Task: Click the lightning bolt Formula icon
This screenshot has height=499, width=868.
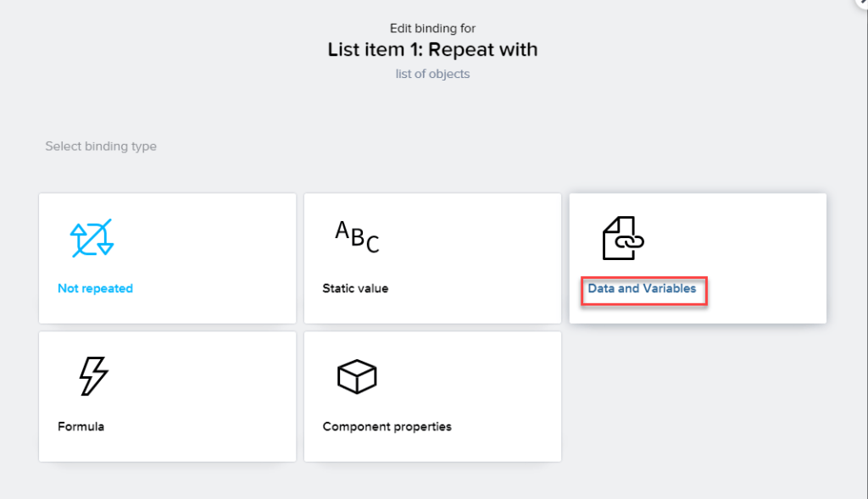Action: (x=92, y=375)
